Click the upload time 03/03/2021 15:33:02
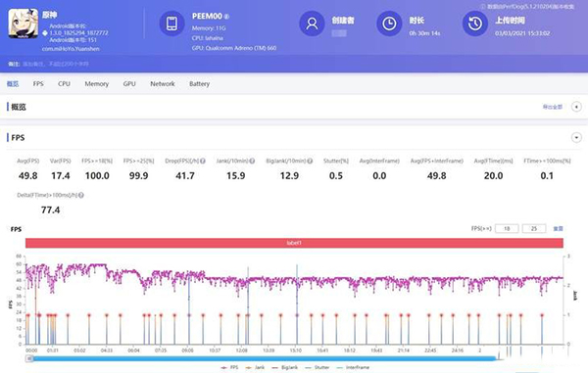Screen dimensions: 588x373 tap(522, 33)
